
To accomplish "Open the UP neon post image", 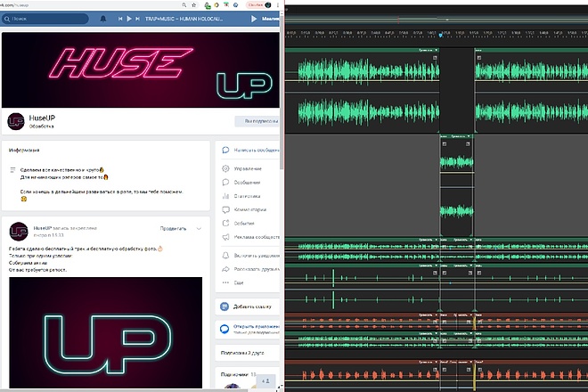I will click(x=106, y=332).
